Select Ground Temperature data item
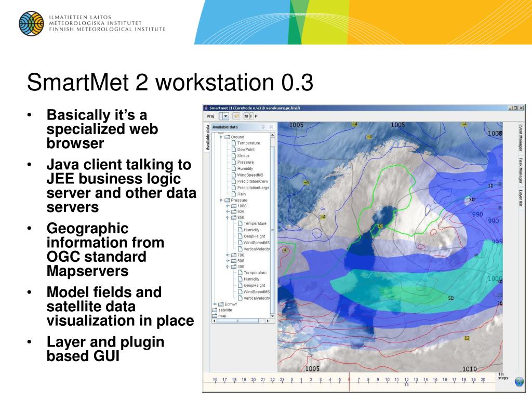The image size is (532, 399). click(246, 143)
